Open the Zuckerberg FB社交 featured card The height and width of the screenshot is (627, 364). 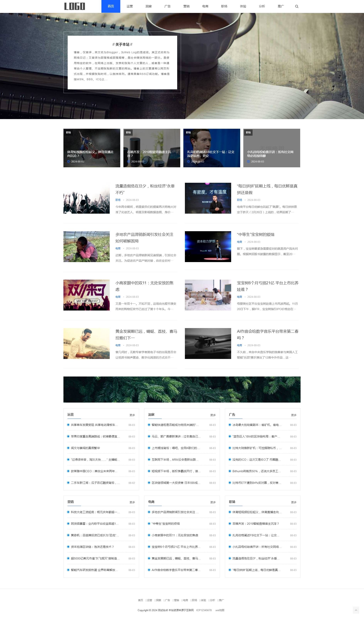(x=211, y=148)
